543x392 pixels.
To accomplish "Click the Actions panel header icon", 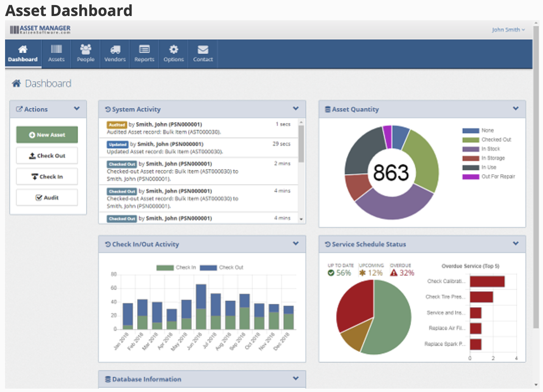I will point(19,109).
